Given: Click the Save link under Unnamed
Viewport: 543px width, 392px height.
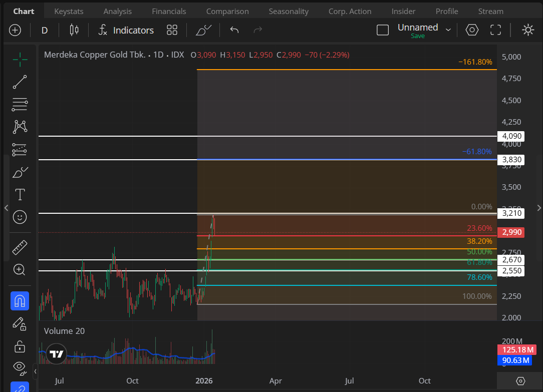Looking at the screenshot, I should 417,36.
